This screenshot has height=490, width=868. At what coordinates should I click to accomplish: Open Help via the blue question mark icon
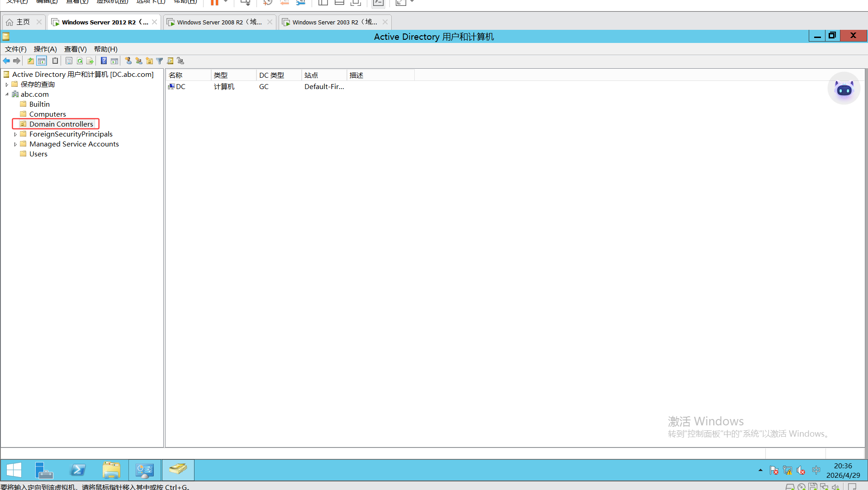(104, 61)
